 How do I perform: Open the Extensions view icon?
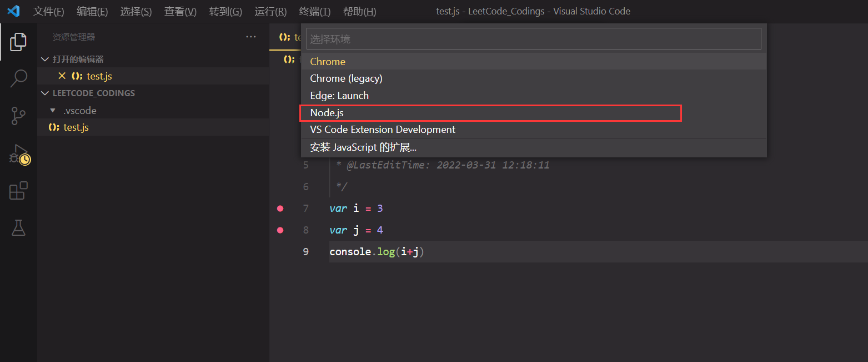point(18,191)
